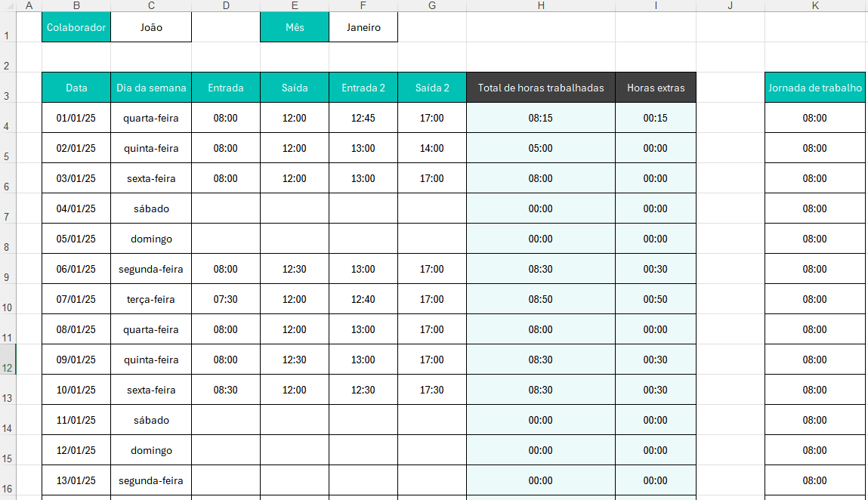This screenshot has width=868, height=500.
Task: Click the Colaborador label cell
Action: (76, 27)
